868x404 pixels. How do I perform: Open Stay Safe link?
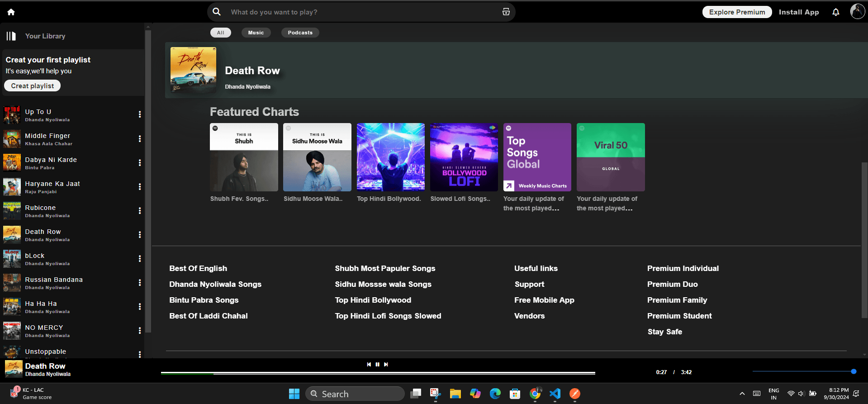tap(665, 332)
